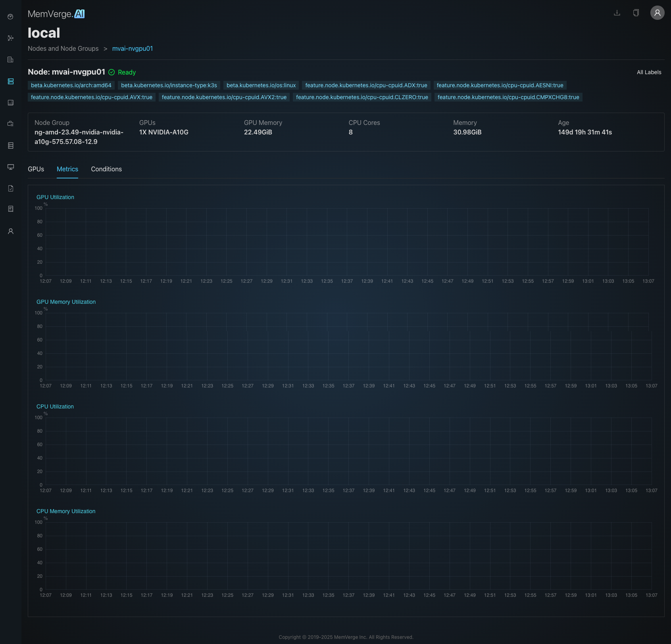Image resolution: width=671 pixels, height=644 pixels.
Task: Click the briefcase icon in sidebar
Action: click(11, 124)
